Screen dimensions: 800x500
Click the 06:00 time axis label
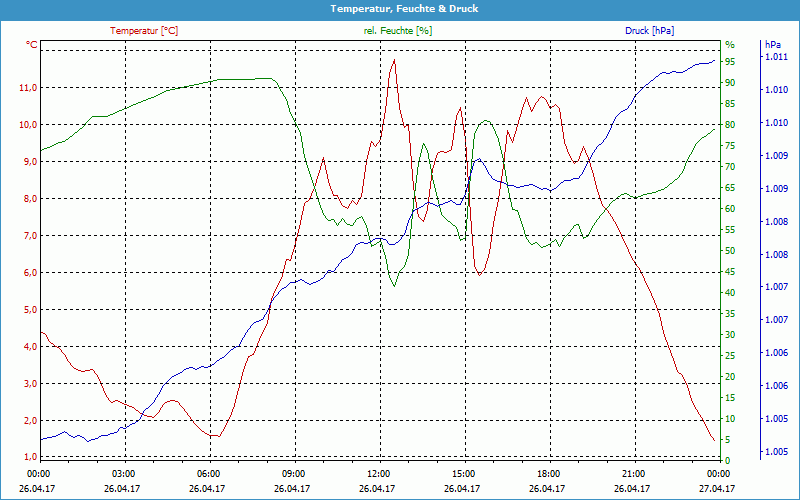point(208,473)
